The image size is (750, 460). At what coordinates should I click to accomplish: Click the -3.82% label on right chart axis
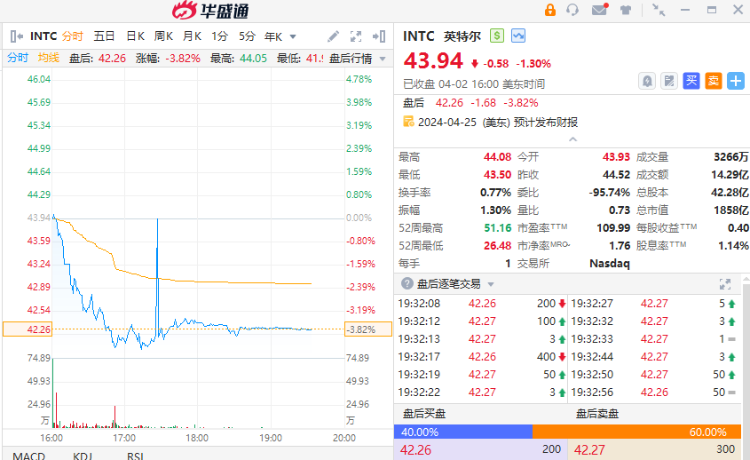(368, 329)
